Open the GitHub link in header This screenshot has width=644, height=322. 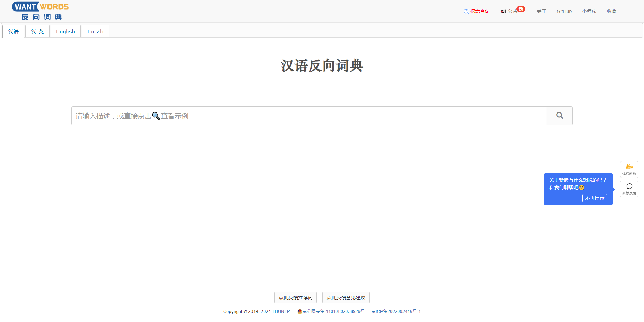click(x=564, y=12)
